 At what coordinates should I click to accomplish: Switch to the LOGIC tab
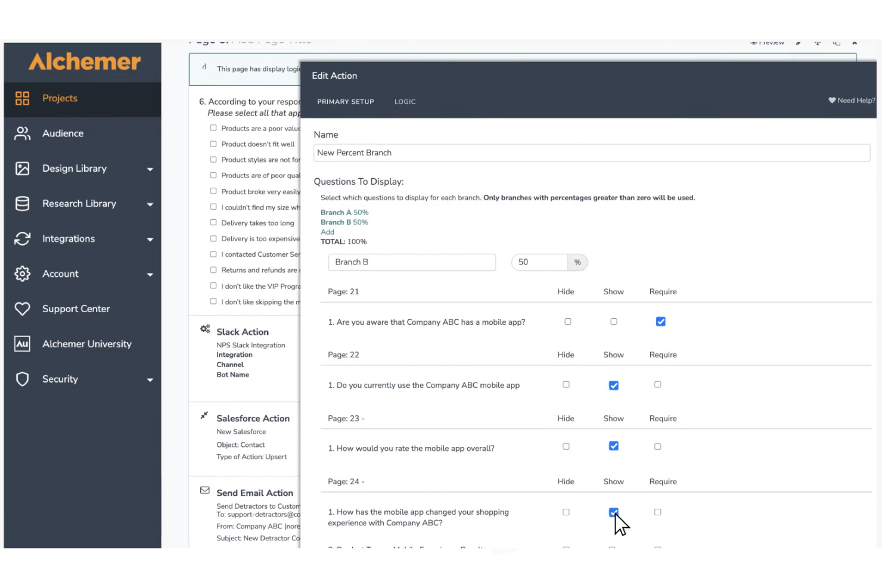point(405,101)
